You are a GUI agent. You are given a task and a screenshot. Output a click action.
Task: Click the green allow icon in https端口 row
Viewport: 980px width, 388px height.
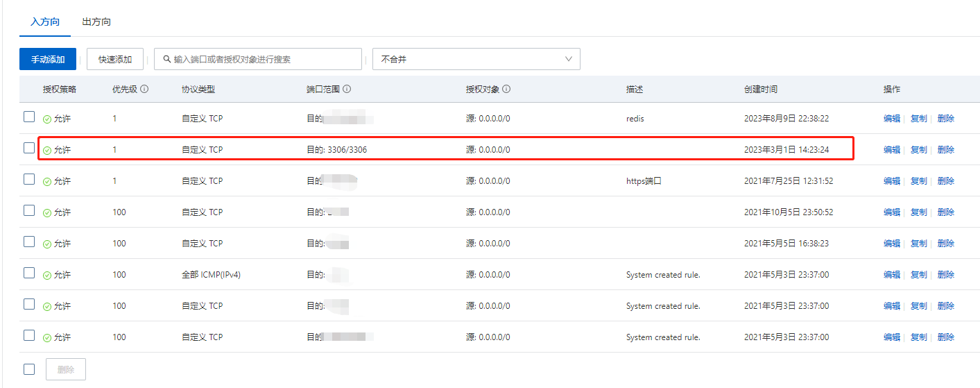[x=47, y=182]
